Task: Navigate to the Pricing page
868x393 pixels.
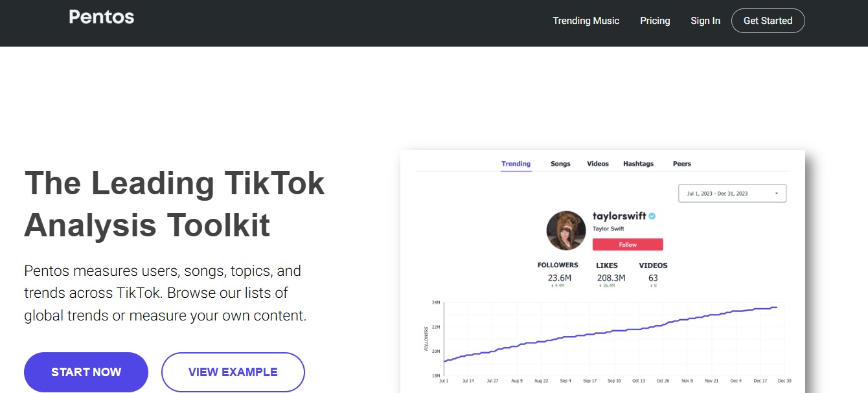Action: (655, 20)
